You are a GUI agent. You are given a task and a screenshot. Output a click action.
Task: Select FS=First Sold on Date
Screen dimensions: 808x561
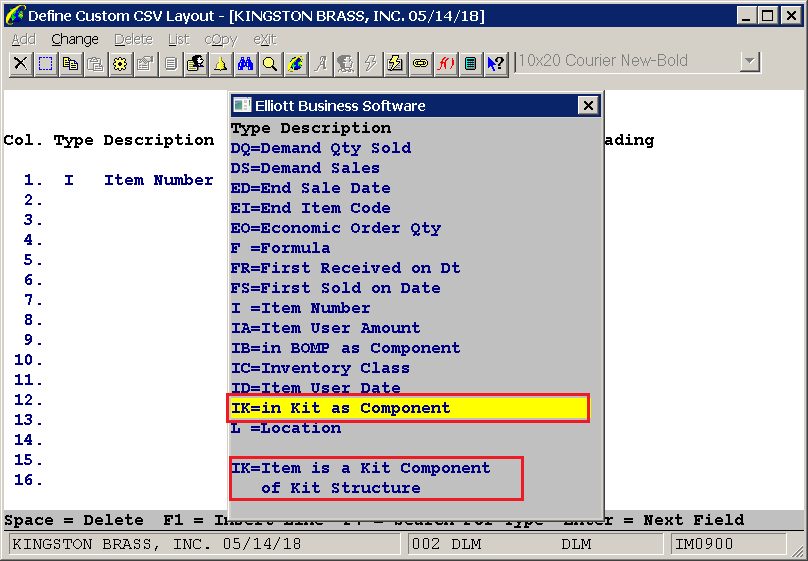pyautogui.click(x=335, y=288)
